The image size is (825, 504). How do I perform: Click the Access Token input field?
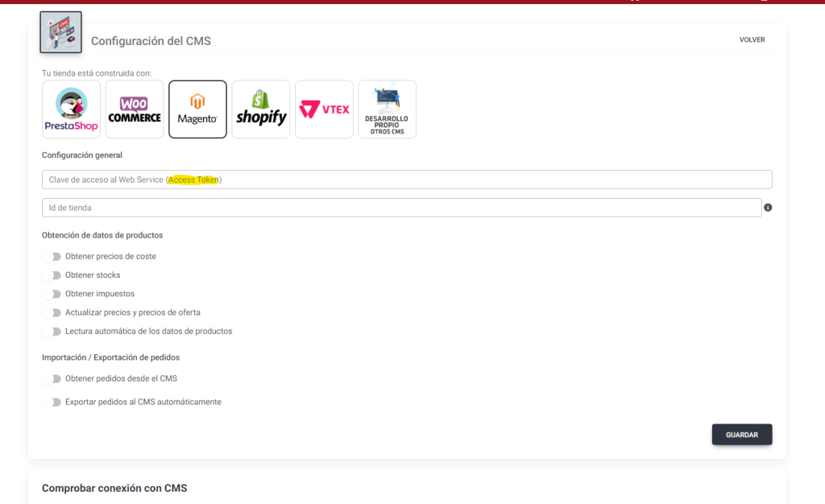coord(407,180)
